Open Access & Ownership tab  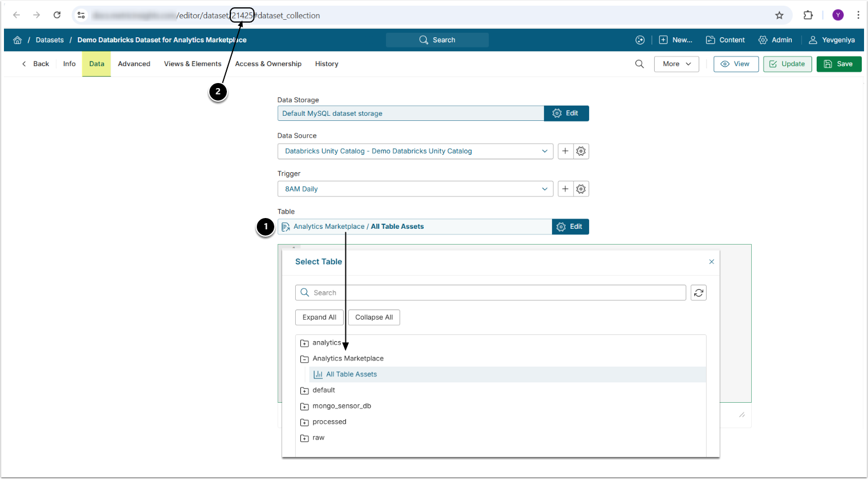[268, 64]
